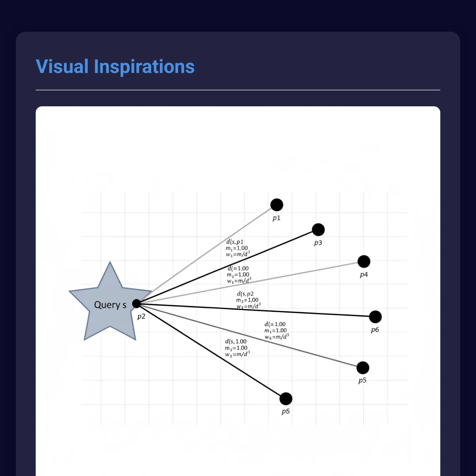476x476 pixels.
Task: Click the "Query s" text inside star
Action: coord(110,305)
